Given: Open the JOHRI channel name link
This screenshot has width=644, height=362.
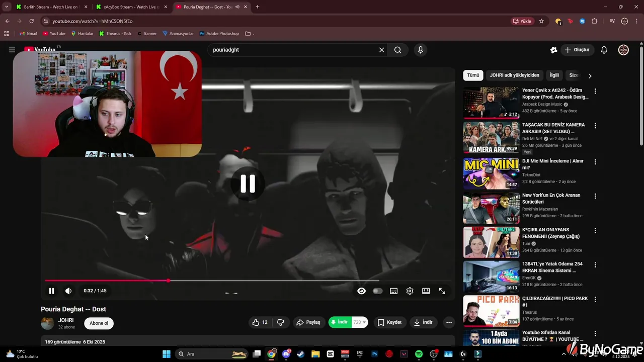Looking at the screenshot, I should click(x=66, y=320).
